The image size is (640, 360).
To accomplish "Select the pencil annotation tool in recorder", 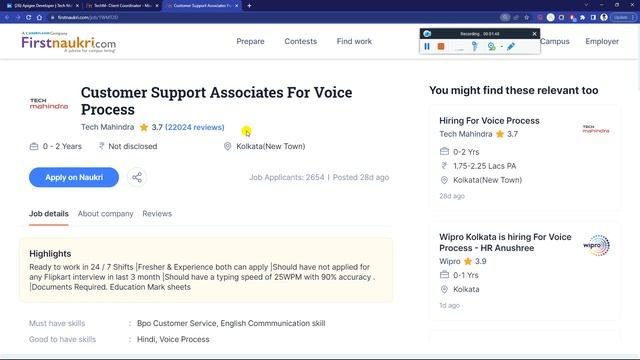I will (x=511, y=47).
